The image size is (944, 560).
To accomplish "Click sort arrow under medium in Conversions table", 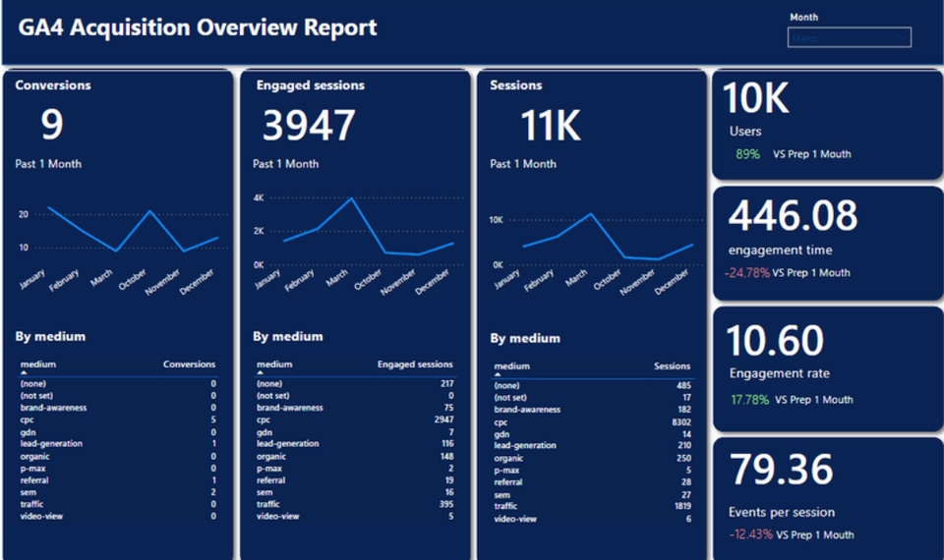I will (24, 373).
